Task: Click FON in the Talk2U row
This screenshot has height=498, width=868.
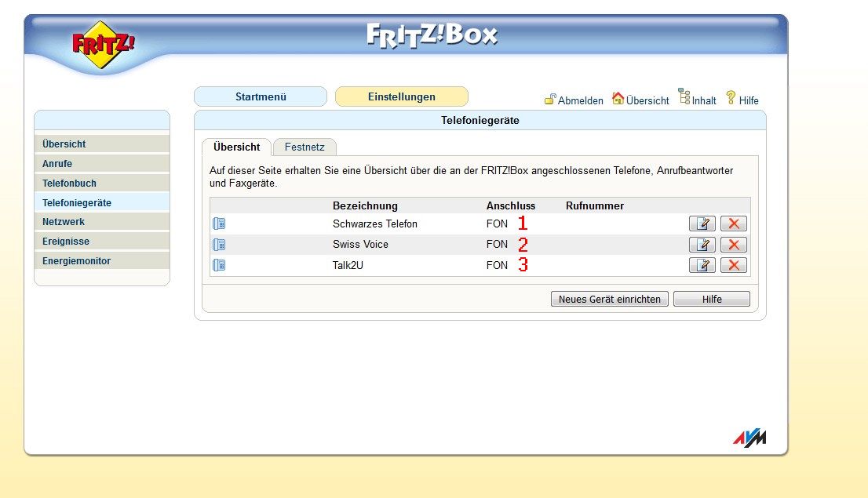Action: coord(497,266)
